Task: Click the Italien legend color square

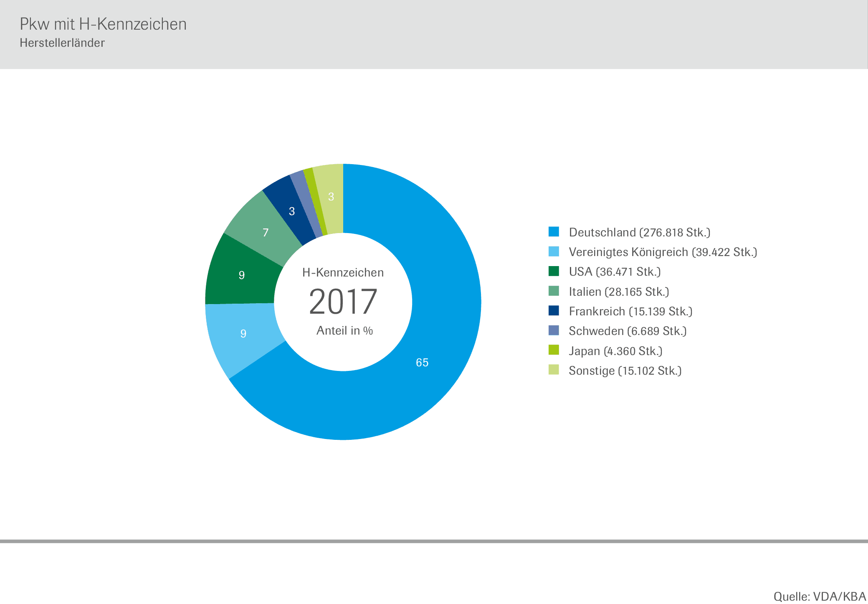Action: [554, 291]
